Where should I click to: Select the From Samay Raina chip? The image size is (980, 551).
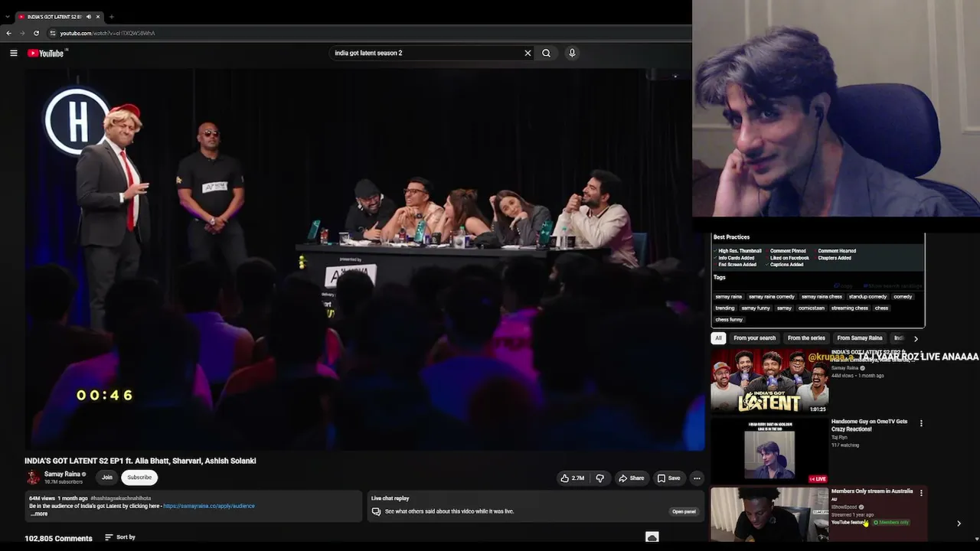click(x=860, y=338)
